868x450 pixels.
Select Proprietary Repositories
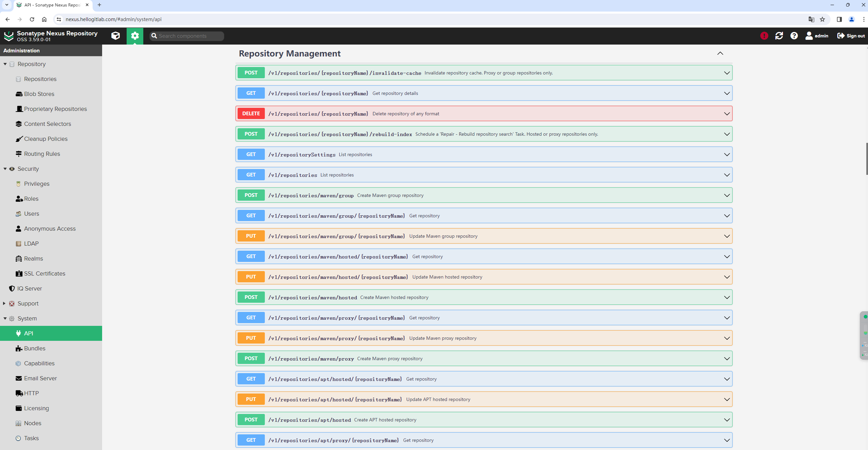[55, 109]
